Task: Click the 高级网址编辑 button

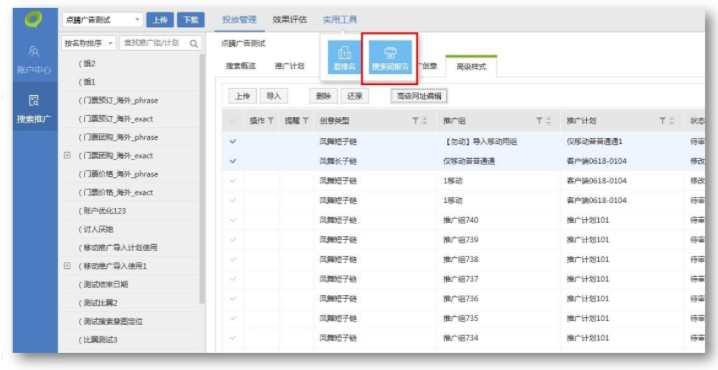Action: click(x=419, y=96)
